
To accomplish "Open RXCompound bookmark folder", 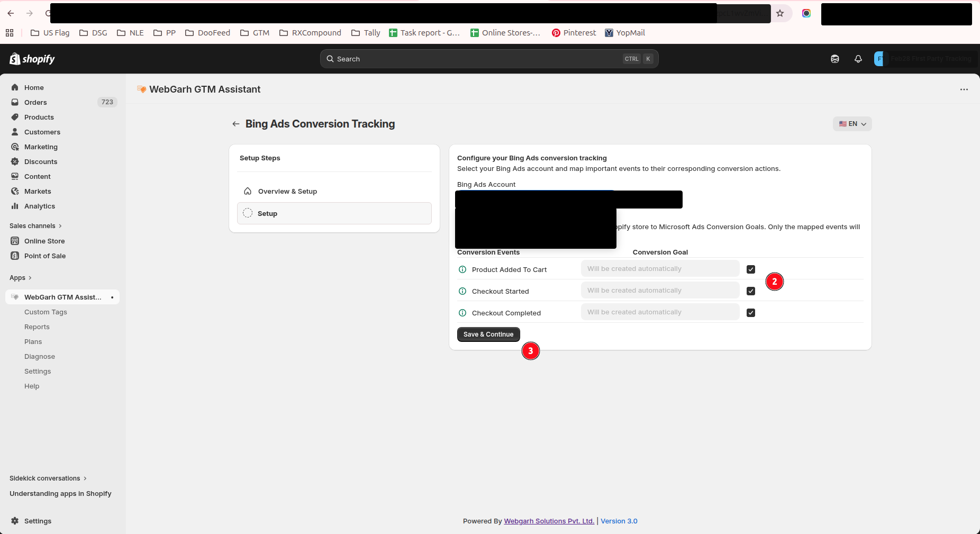I will click(310, 33).
